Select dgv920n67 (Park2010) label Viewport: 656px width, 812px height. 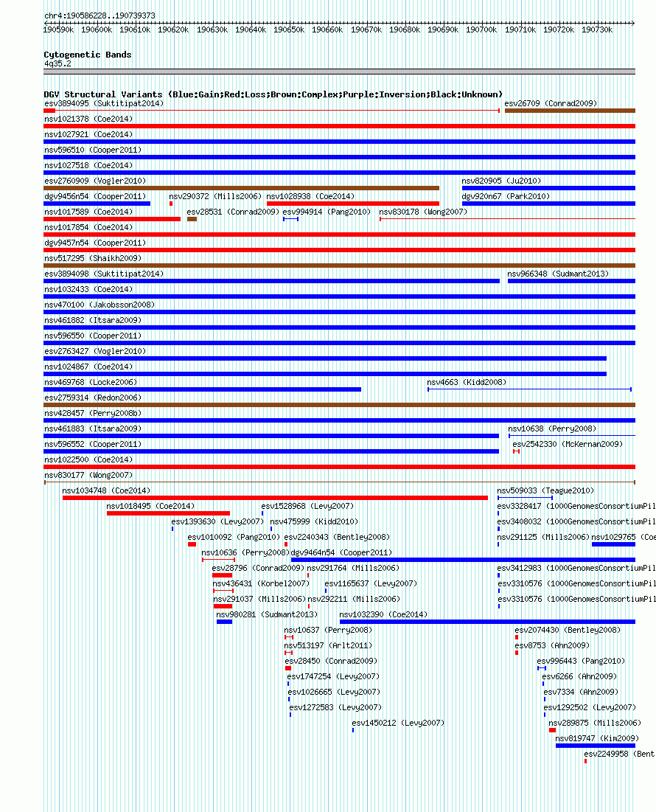coord(506,197)
